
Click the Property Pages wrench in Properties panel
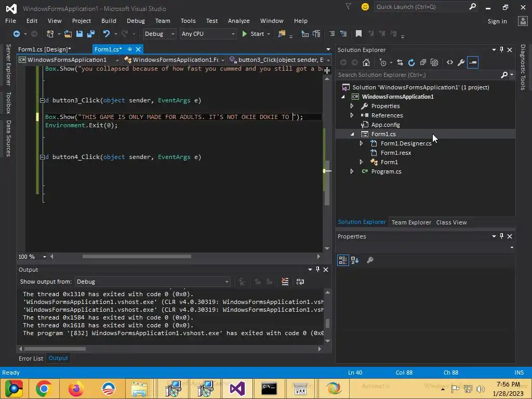click(370, 260)
